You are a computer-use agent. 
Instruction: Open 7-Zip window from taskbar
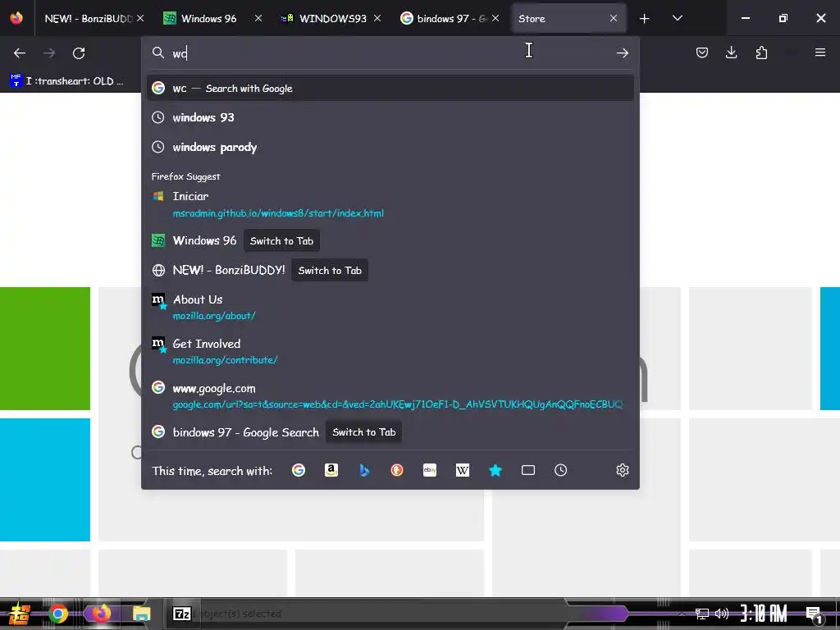[x=182, y=614]
